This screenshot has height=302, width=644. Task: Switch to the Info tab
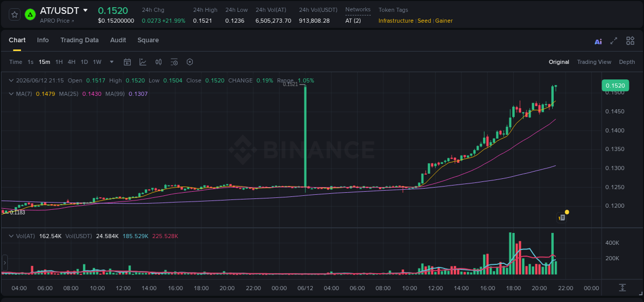click(43, 40)
